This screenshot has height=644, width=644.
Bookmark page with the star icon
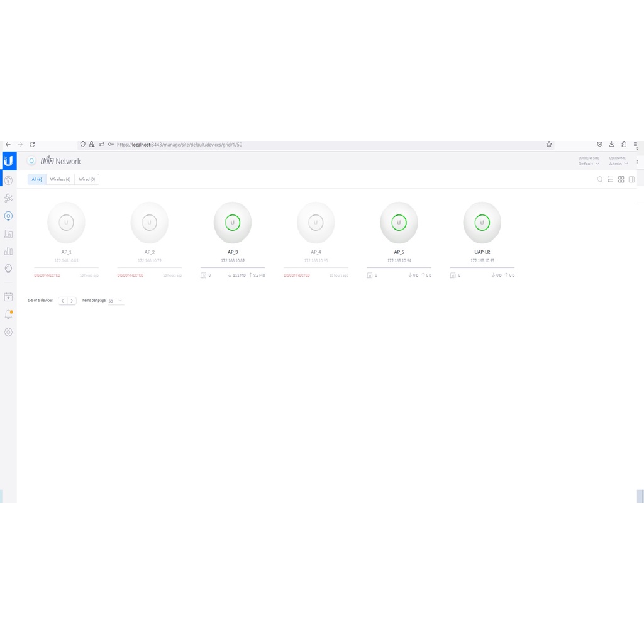(x=549, y=144)
